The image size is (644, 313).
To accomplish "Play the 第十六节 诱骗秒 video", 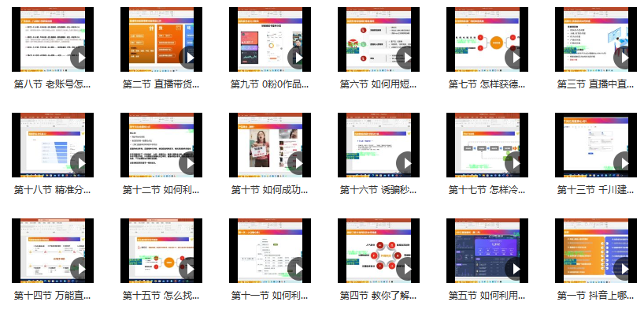I will 408,164.
